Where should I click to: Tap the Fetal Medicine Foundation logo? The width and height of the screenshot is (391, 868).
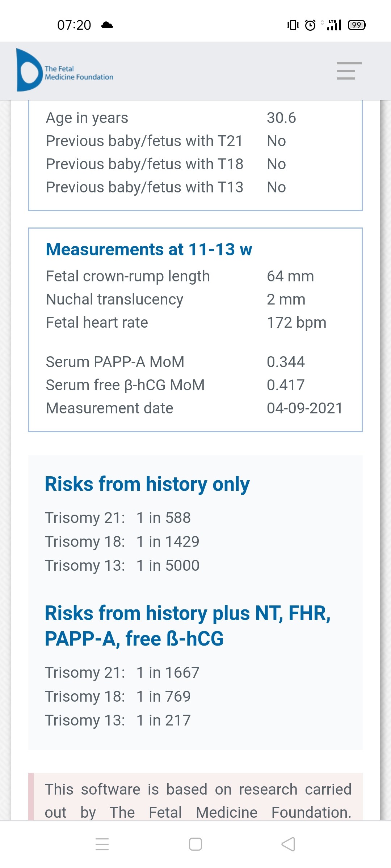point(29,70)
